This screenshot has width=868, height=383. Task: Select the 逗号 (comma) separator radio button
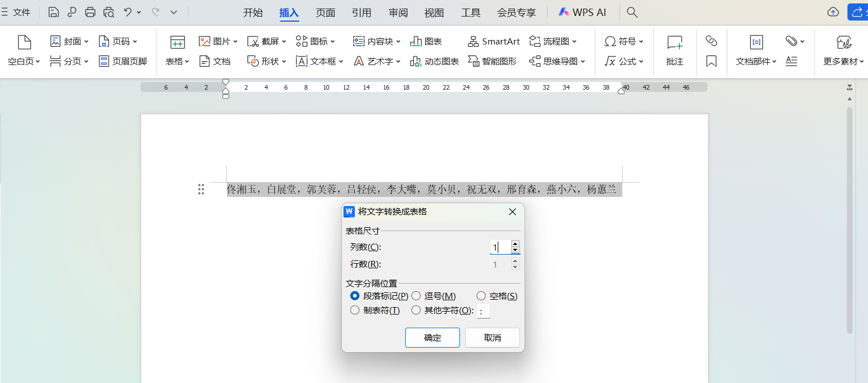point(416,296)
